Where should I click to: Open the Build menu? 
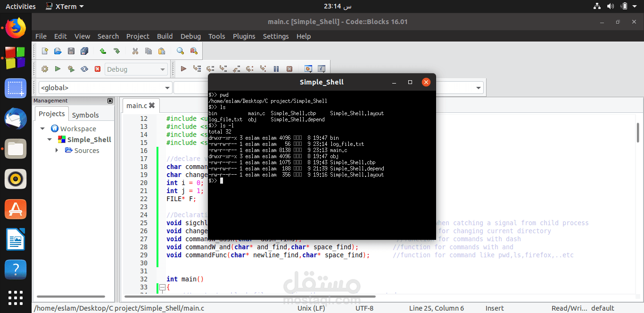[165, 36]
